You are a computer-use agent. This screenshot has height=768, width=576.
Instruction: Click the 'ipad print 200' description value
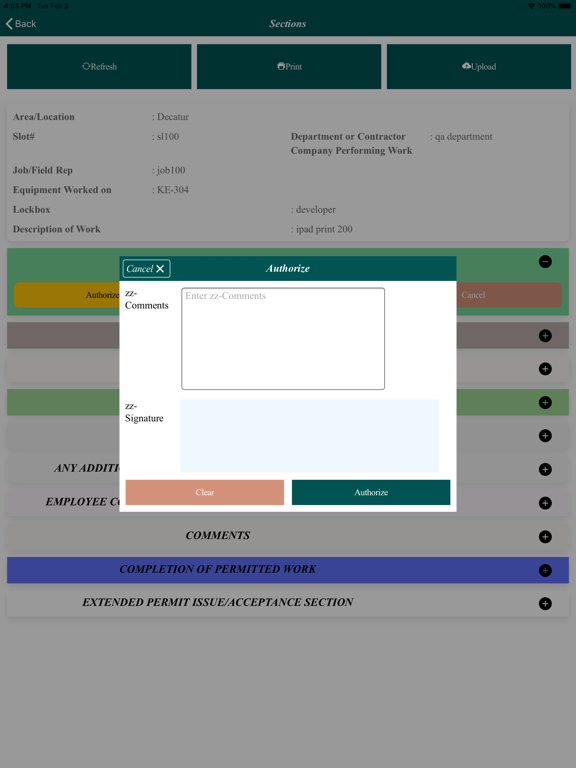[x=324, y=229]
